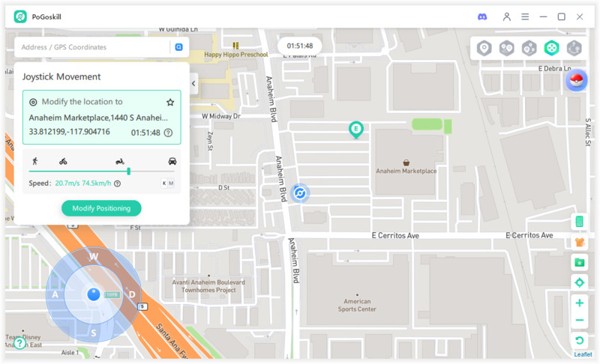
Task: Collapse the Joystick Movement side panel
Action: pyautogui.click(x=193, y=84)
